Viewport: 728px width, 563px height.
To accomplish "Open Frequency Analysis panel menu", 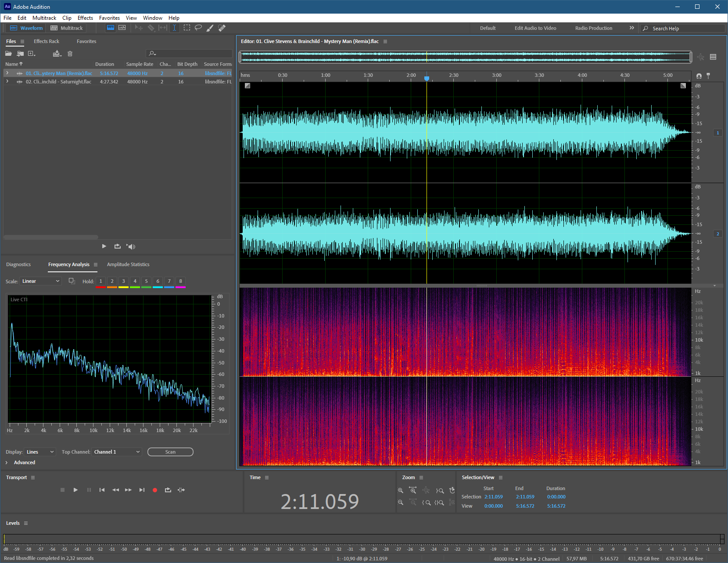I will 96,264.
